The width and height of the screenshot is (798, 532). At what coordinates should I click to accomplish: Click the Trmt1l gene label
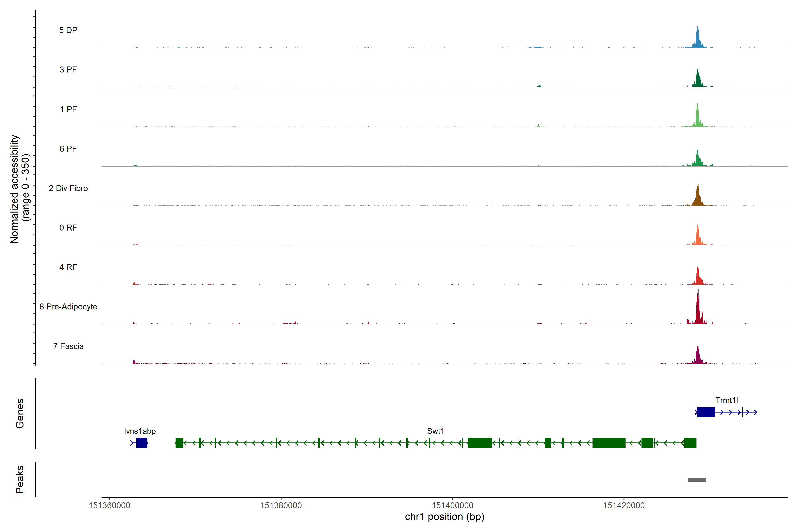pos(726,400)
